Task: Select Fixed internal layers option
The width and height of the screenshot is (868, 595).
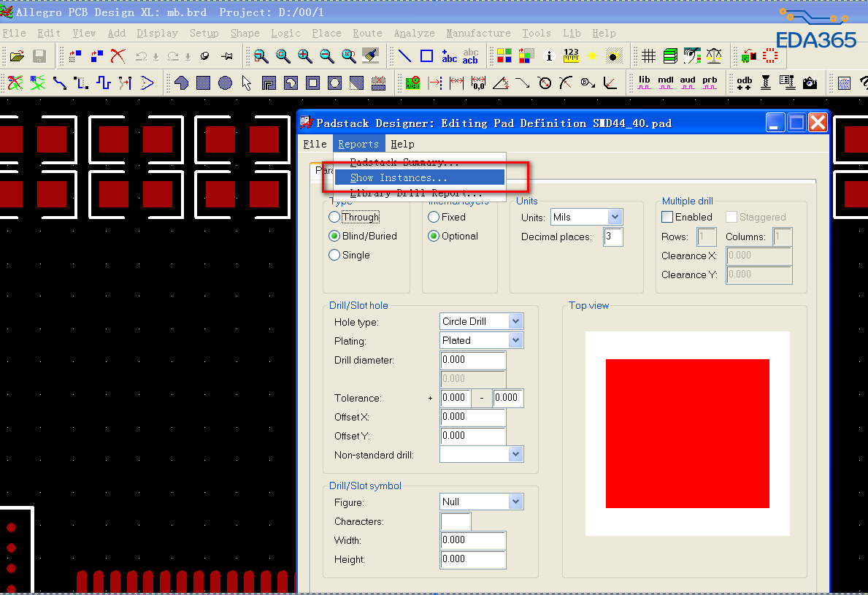Action: [434, 217]
